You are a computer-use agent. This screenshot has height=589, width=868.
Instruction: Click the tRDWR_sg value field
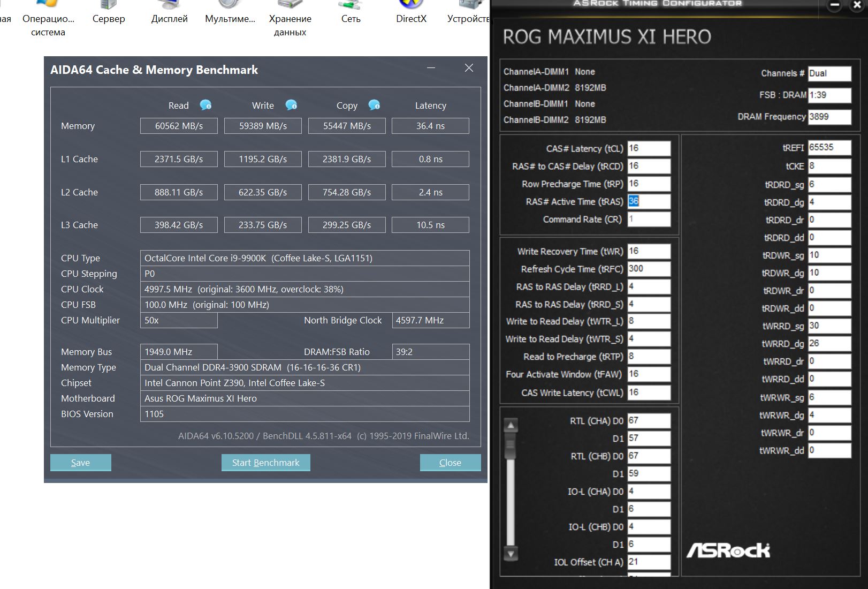(x=829, y=255)
